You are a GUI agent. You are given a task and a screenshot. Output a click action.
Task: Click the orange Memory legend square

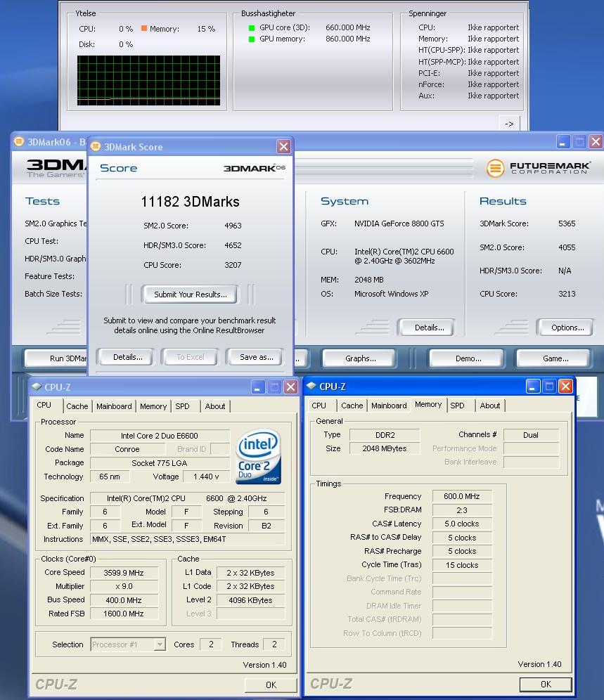[x=144, y=28]
